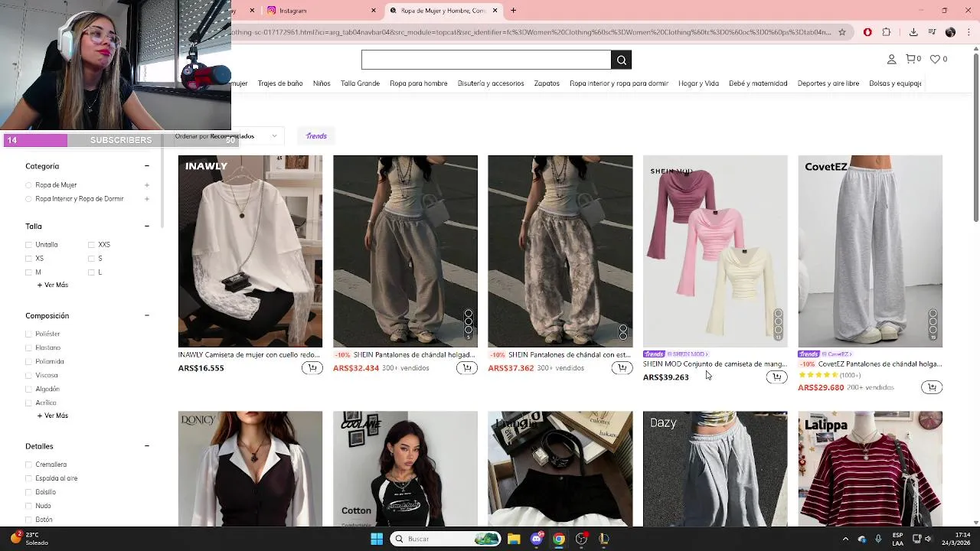Collapse the Categoría filter section
This screenshot has width=980, height=551.
coord(146,166)
